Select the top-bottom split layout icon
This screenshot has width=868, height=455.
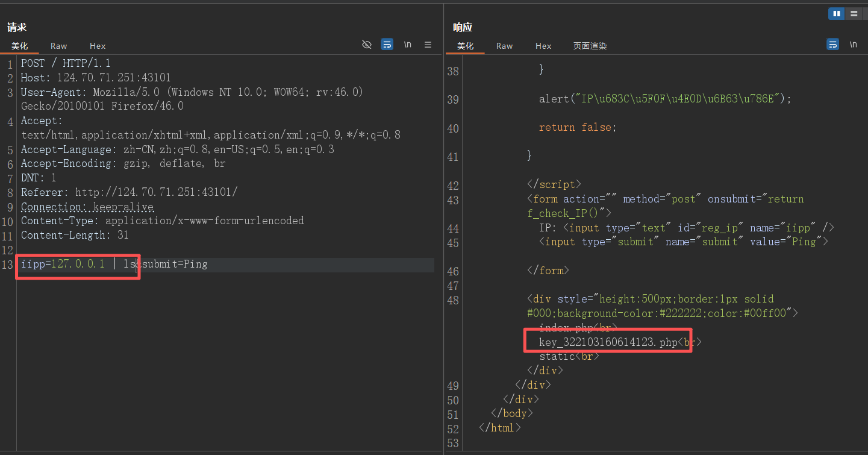point(854,13)
